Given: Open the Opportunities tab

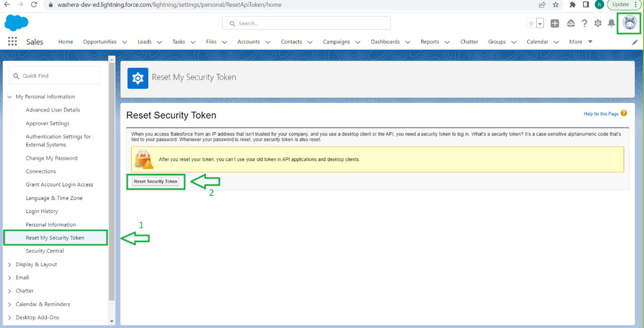Looking at the screenshot, I should click(100, 41).
